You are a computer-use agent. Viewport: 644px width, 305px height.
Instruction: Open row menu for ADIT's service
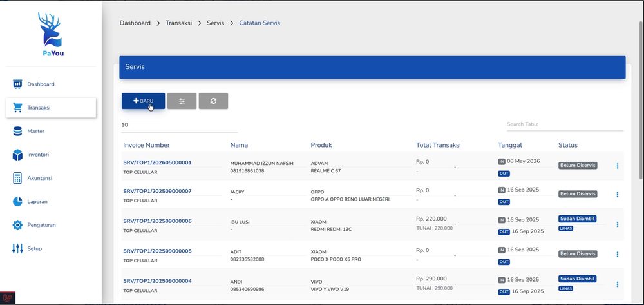coord(618,255)
